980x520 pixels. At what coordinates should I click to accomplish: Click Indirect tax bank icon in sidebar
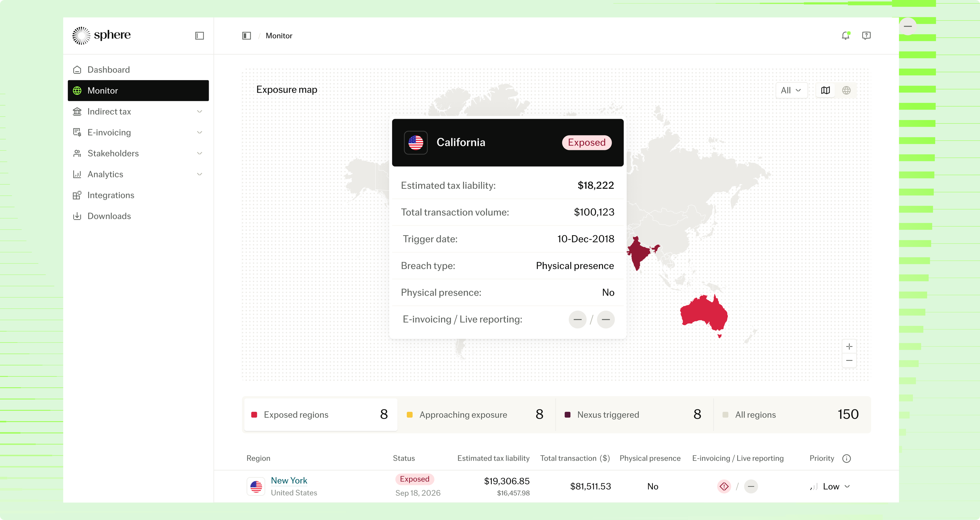[x=77, y=112]
